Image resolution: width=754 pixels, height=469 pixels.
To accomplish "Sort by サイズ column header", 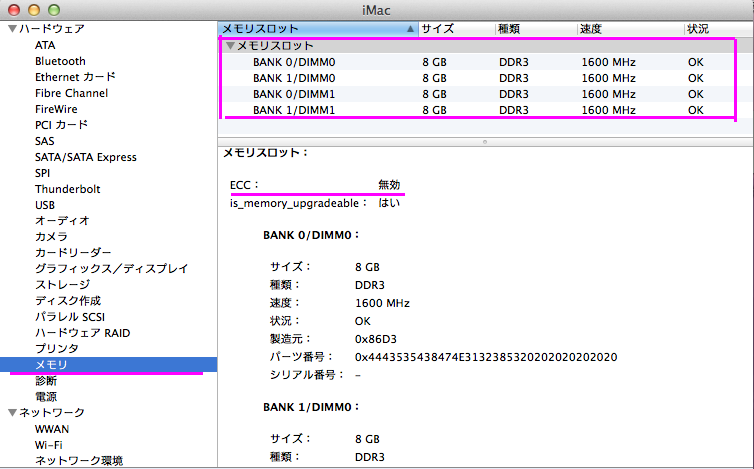I will [455, 29].
